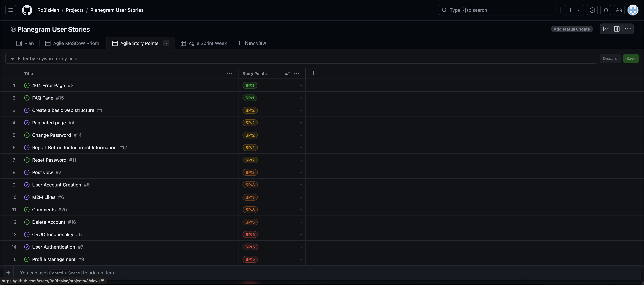Open the notifications inbox icon
This screenshot has height=285, width=644.
[619, 10]
